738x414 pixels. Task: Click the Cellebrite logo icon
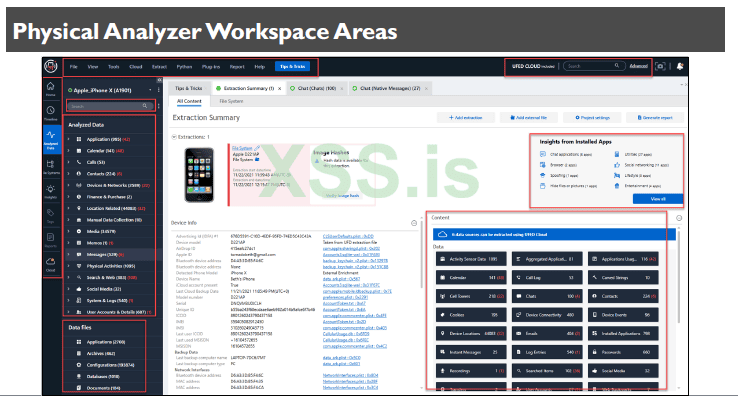[x=51, y=66]
